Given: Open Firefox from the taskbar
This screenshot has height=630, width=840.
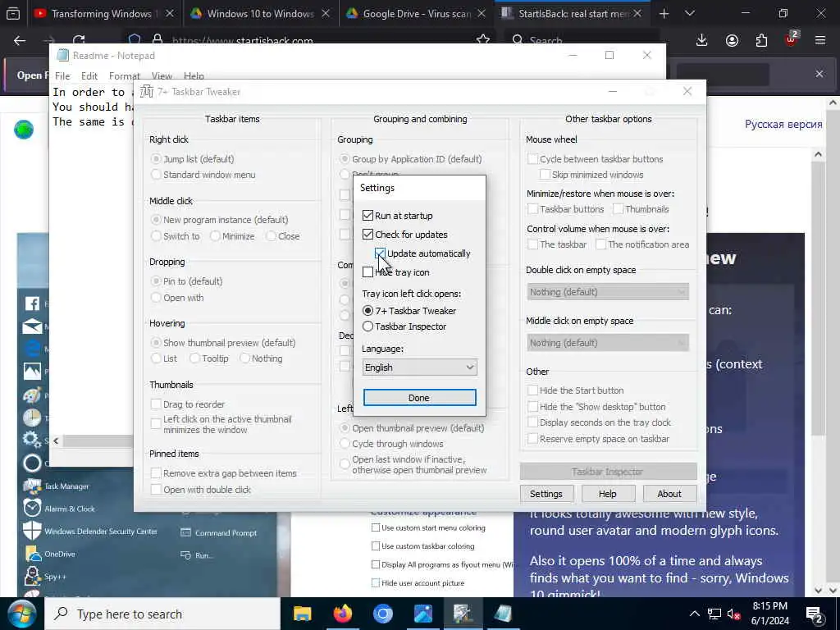Looking at the screenshot, I should click(x=342, y=614).
